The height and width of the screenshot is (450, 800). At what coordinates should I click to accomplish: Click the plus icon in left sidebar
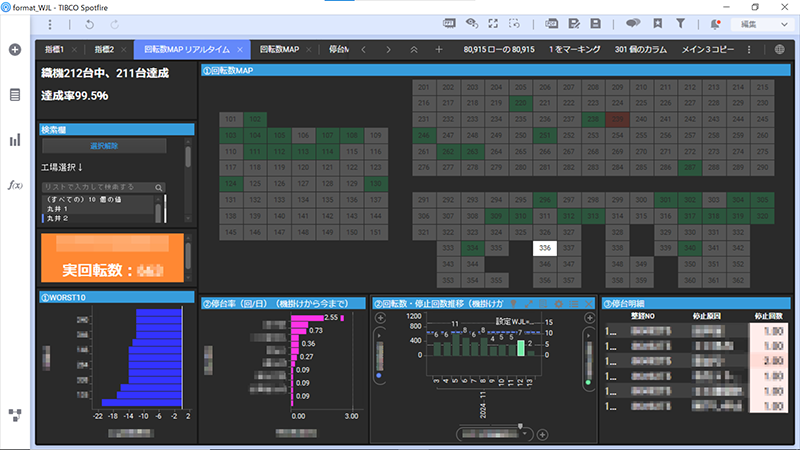click(15, 49)
